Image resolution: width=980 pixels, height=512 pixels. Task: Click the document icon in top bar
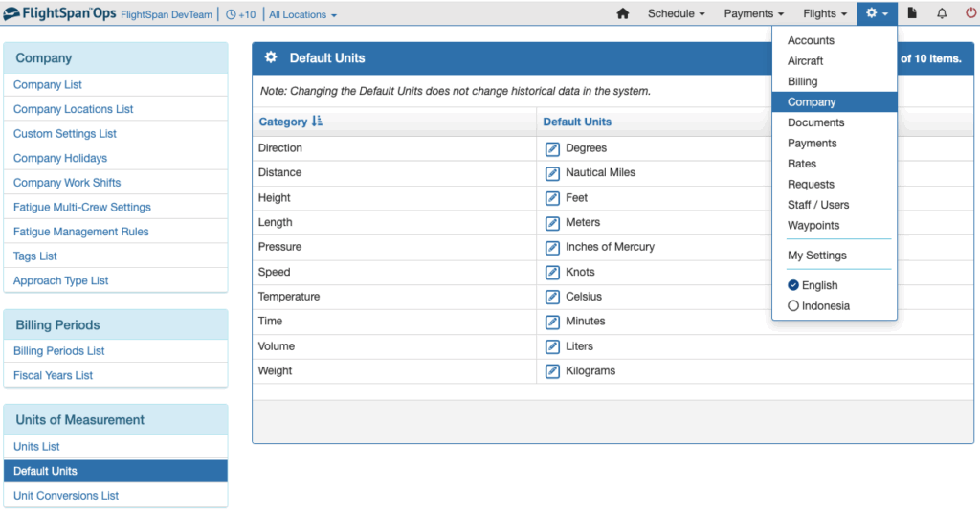pyautogui.click(x=912, y=13)
